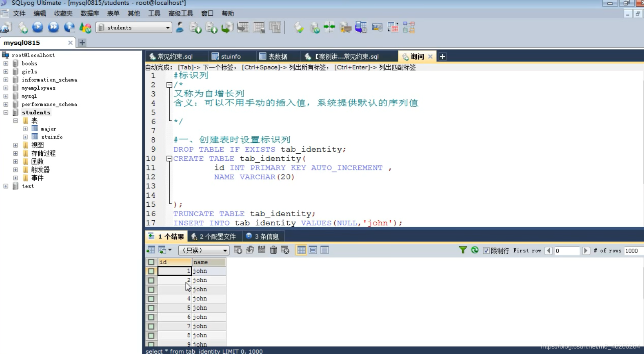Click the green filter funnel icon
This screenshot has height=354, width=644.
coord(463,250)
